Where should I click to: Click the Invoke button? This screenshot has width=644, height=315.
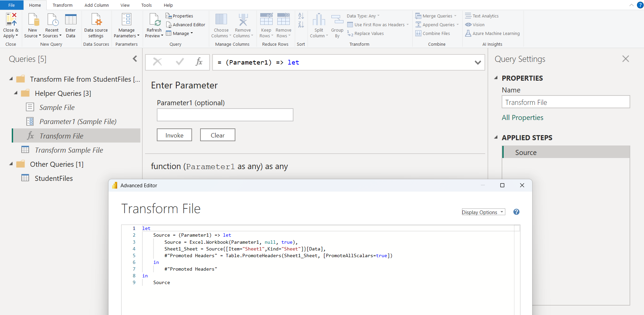[174, 135]
